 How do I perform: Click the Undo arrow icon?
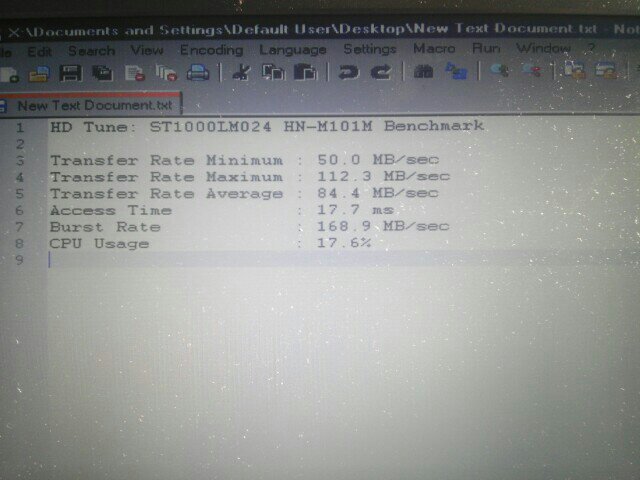point(348,72)
